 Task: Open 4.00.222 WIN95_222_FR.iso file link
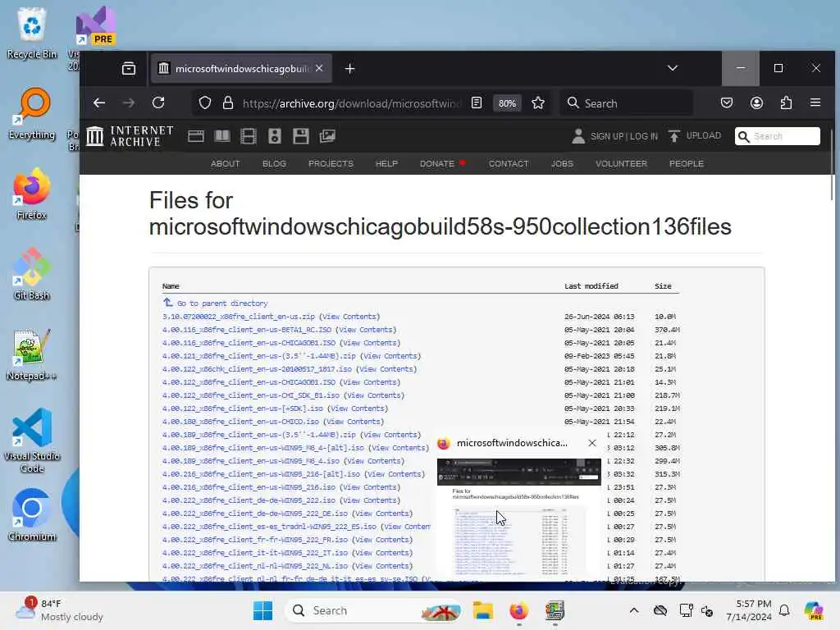[255, 540]
